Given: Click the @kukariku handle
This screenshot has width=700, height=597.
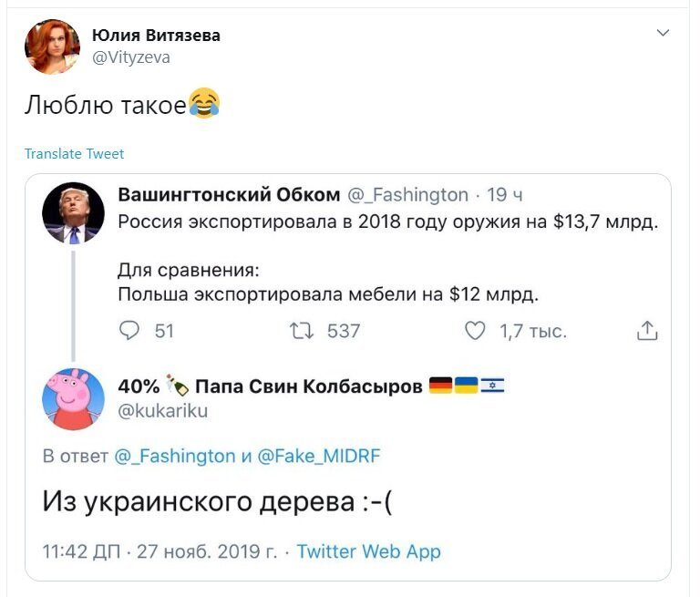Looking at the screenshot, I should tap(163, 411).
